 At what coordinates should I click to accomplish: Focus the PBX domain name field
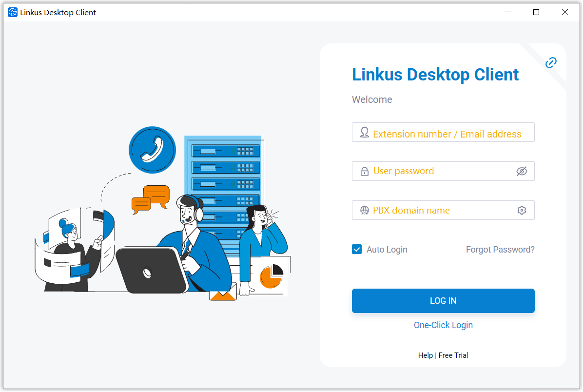click(x=443, y=210)
